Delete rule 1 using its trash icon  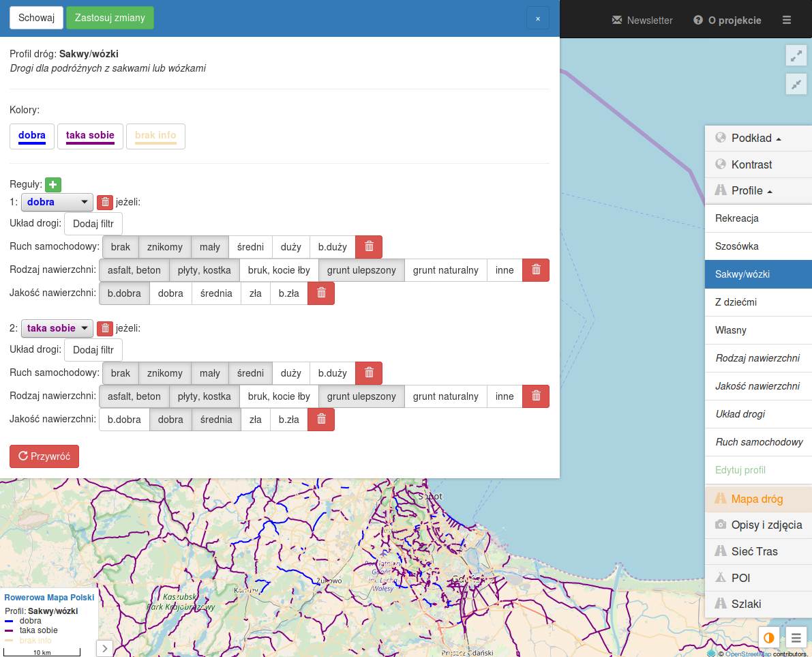[x=105, y=202]
